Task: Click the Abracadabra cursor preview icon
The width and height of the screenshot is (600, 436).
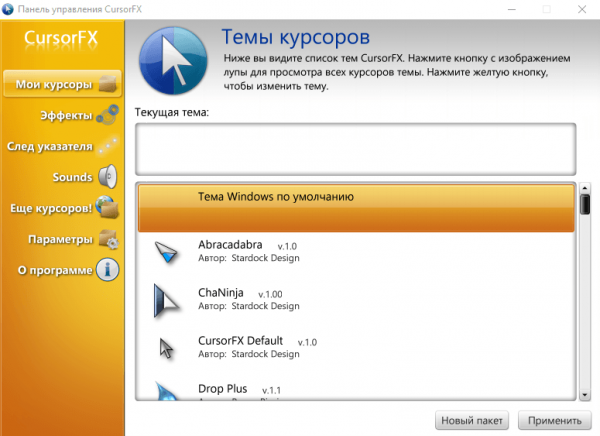Action: pyautogui.click(x=166, y=252)
